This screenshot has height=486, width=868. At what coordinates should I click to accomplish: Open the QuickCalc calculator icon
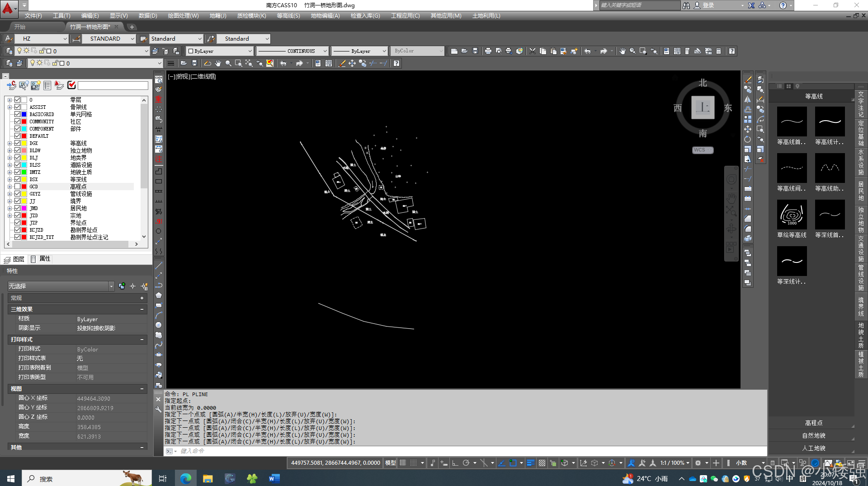click(x=719, y=51)
